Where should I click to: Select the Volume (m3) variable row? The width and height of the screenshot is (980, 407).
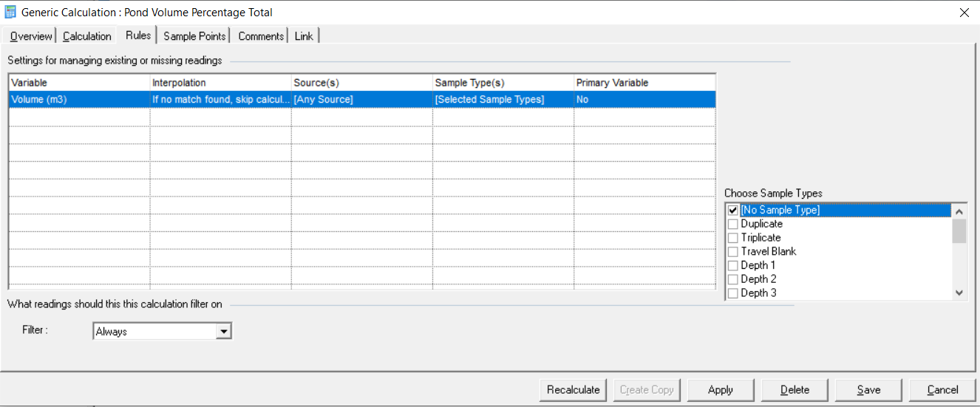(x=78, y=99)
